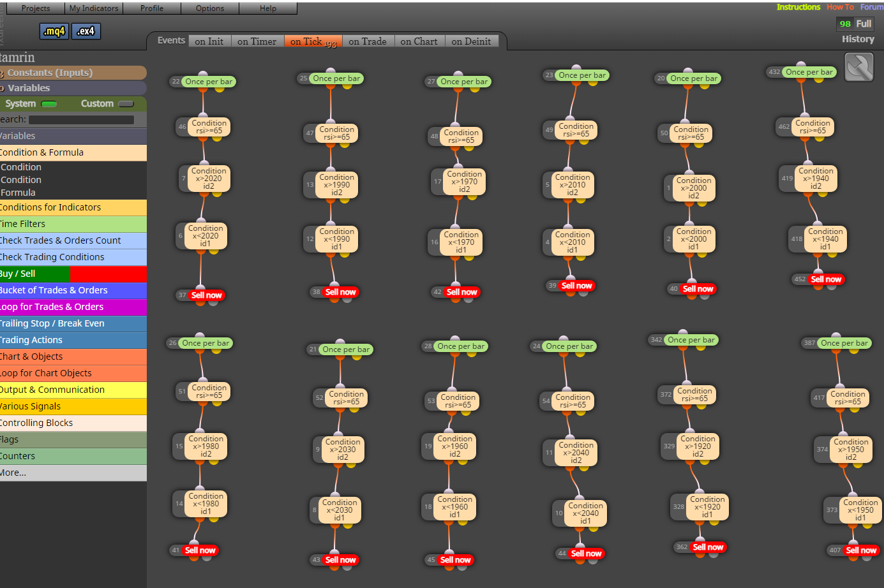Expand Trailing Stop / Break Even category
The height and width of the screenshot is (588, 884).
[x=73, y=323]
